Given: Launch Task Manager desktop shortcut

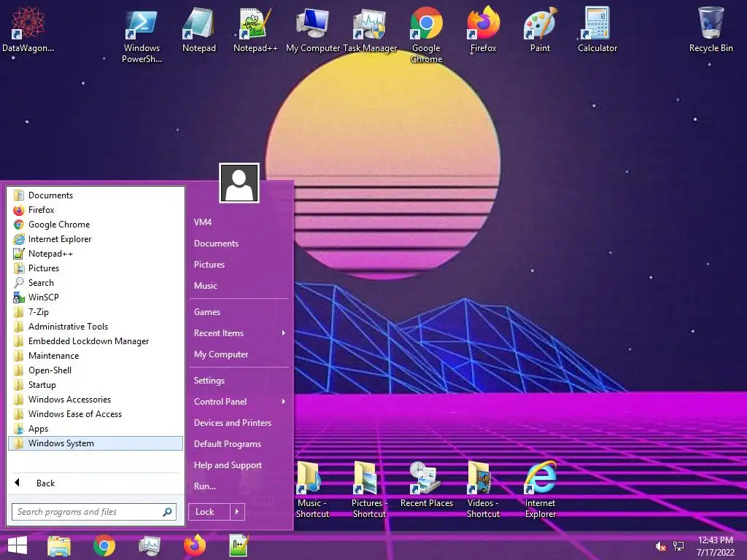Looking at the screenshot, I should coord(370,29).
